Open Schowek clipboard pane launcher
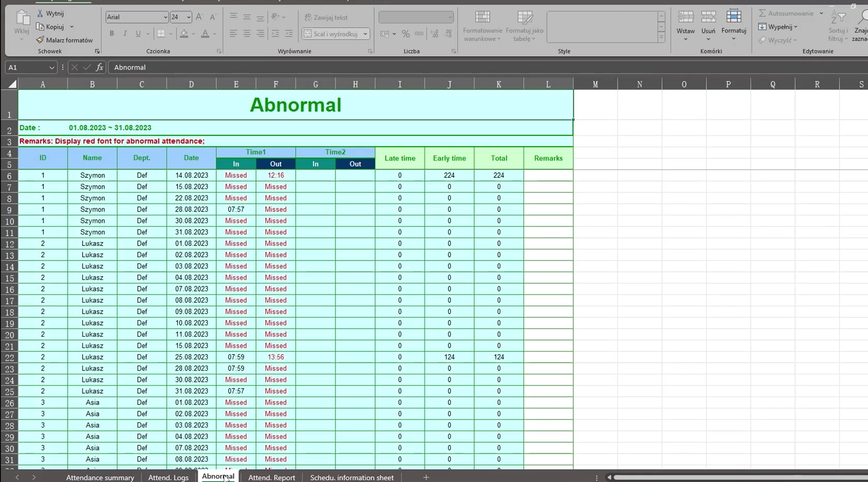The width and height of the screenshot is (868, 482). tap(97, 51)
